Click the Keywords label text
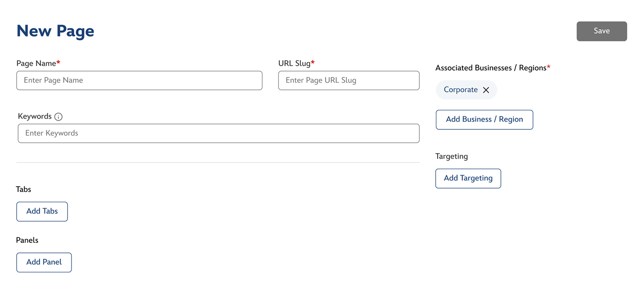 [x=35, y=116]
